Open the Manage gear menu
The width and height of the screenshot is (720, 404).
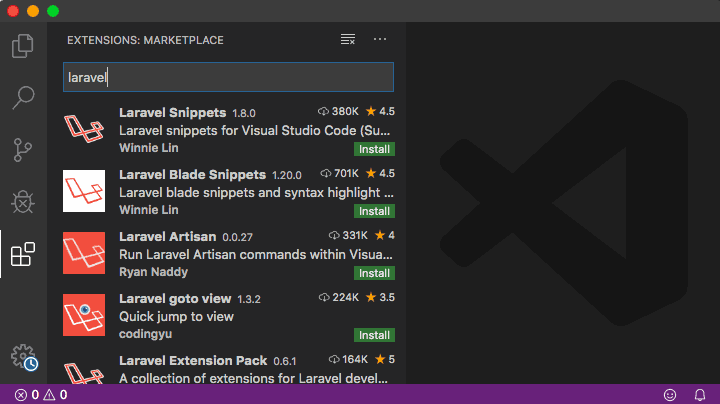pyautogui.click(x=24, y=357)
